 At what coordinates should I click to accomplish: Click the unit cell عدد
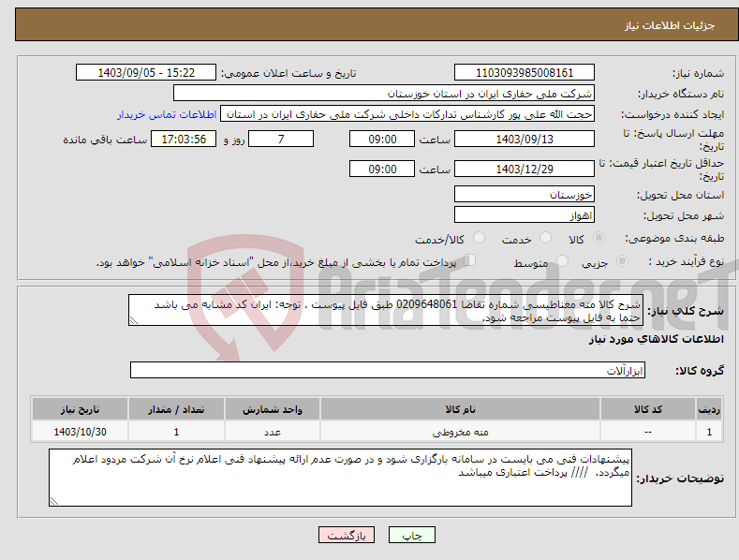[273, 432]
